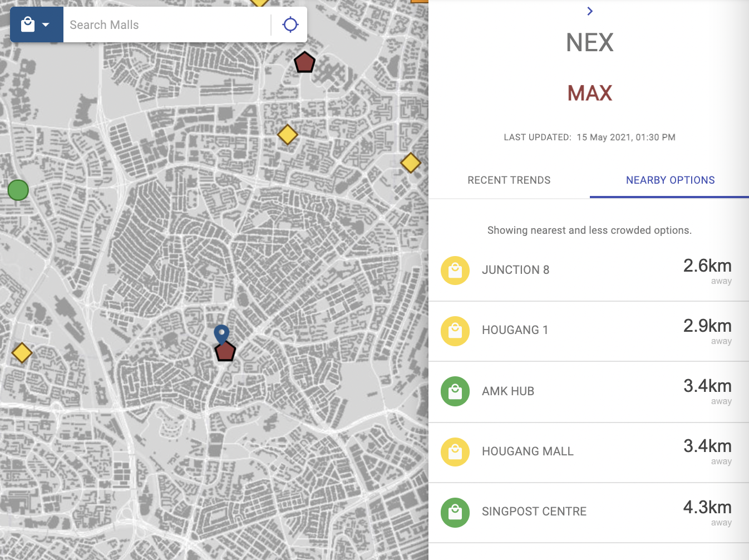Click the 2.9km distance for Hougang 1
Image resolution: width=749 pixels, height=560 pixels.
[707, 326]
